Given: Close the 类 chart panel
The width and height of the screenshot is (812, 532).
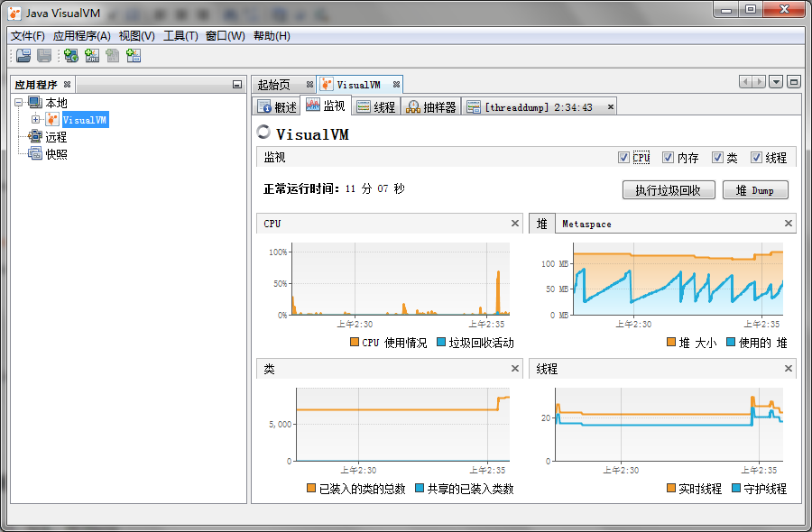Looking at the screenshot, I should (515, 369).
